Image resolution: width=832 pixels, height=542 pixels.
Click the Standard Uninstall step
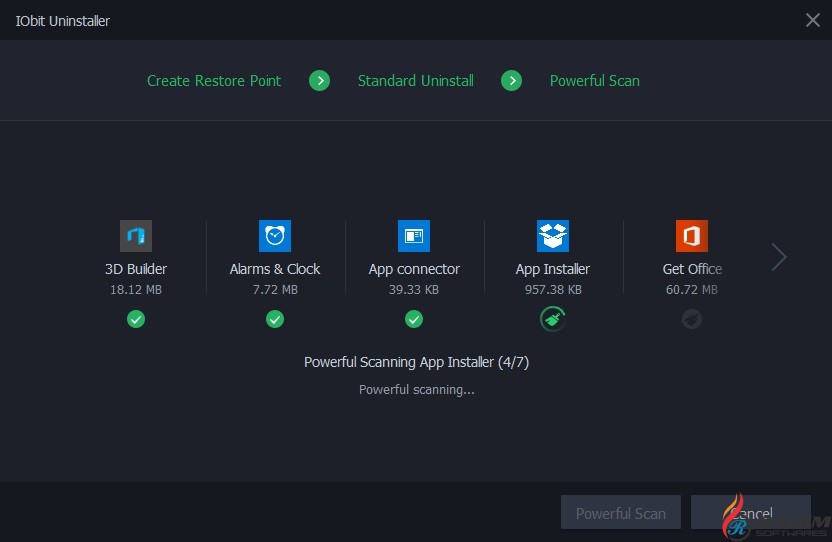coord(416,81)
